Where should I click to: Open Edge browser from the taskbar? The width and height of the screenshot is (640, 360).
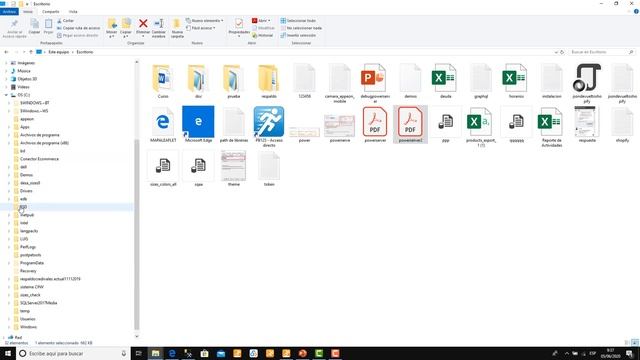click(x=172, y=353)
